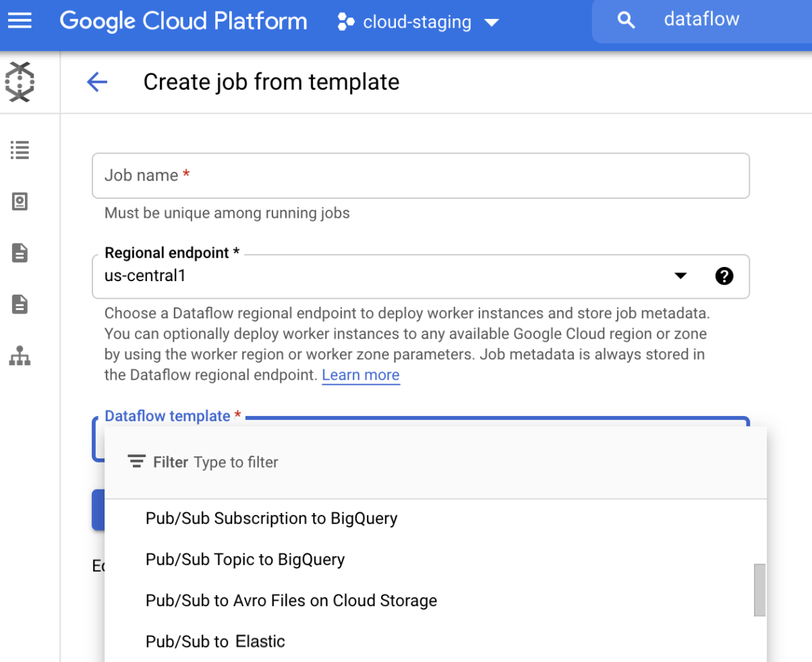812x662 pixels.
Task: Click inside the Job name field
Action: 421,175
